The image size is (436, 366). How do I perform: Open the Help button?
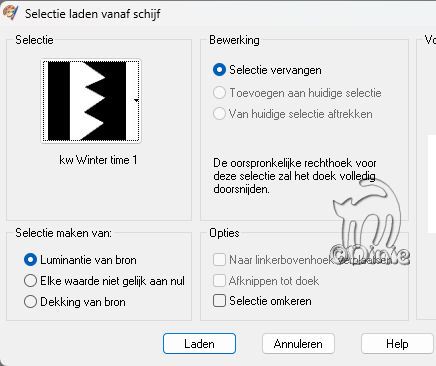397,344
